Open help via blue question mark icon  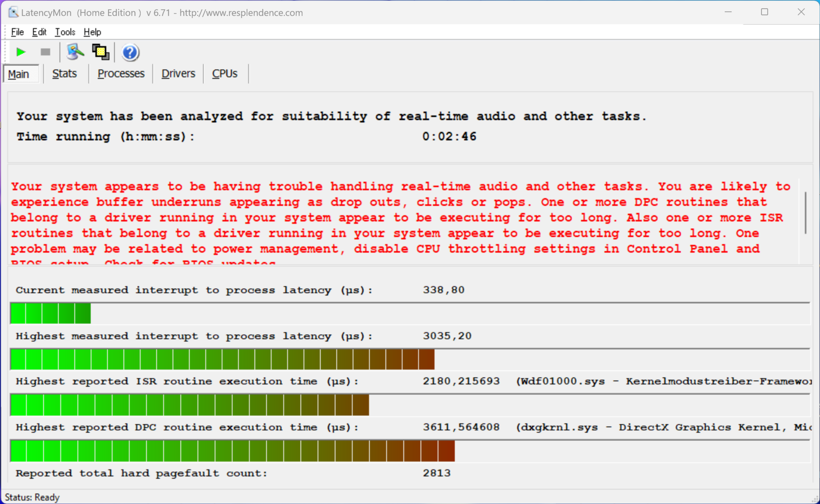click(x=130, y=53)
